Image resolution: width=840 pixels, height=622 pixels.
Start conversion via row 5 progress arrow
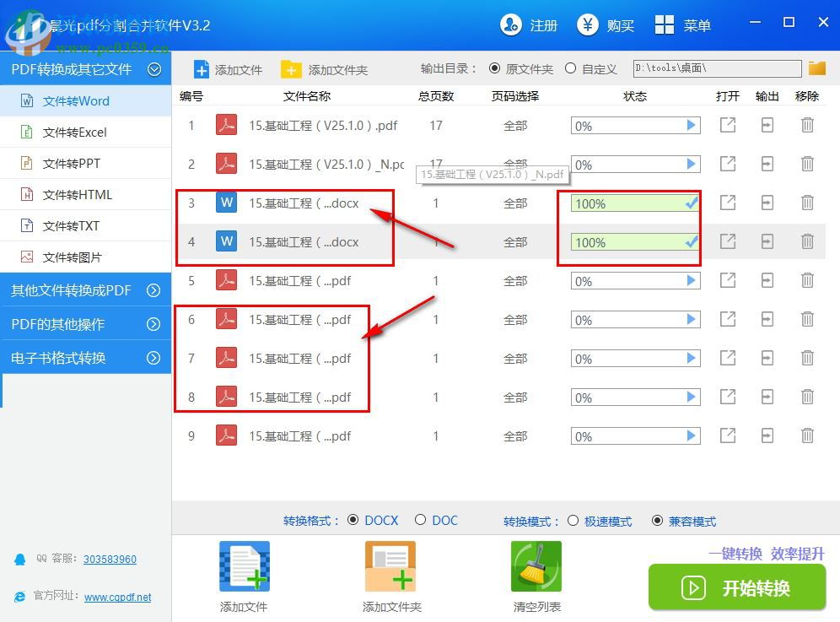click(x=691, y=280)
